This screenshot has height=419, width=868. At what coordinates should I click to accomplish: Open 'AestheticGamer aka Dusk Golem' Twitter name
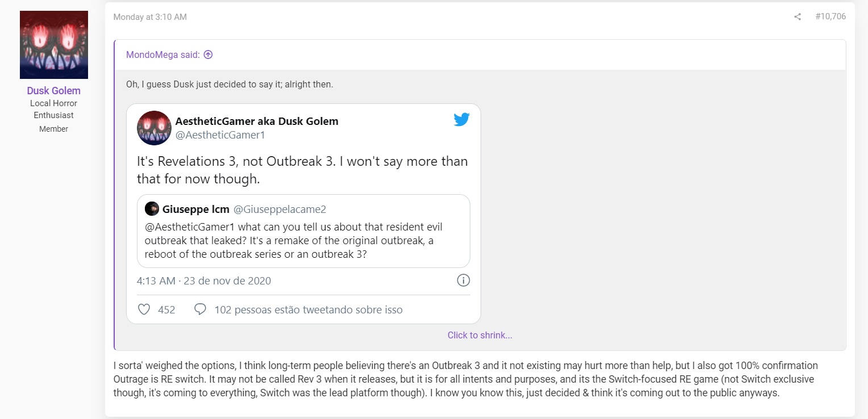pos(257,121)
